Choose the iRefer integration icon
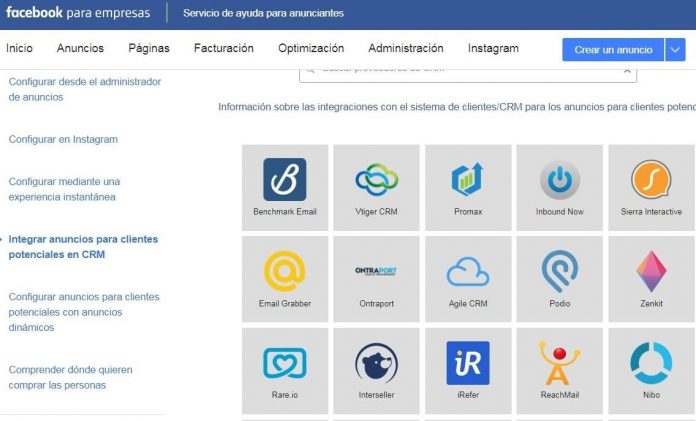The height and width of the screenshot is (421, 696). [468, 363]
